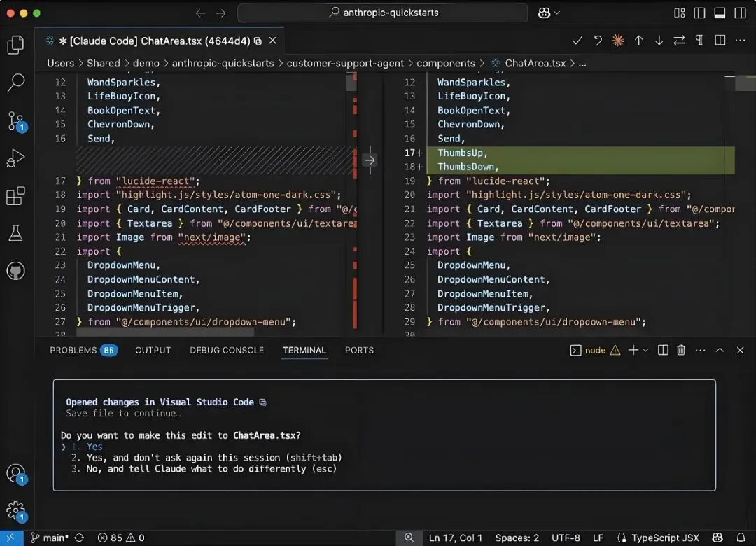Open remote window indicator in status bar

[11, 538]
